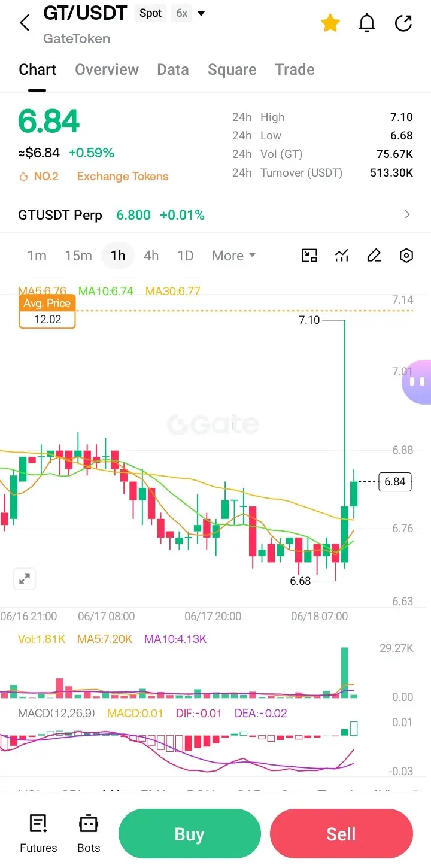
Task: Tap the Spot badge
Action: pyautogui.click(x=151, y=13)
